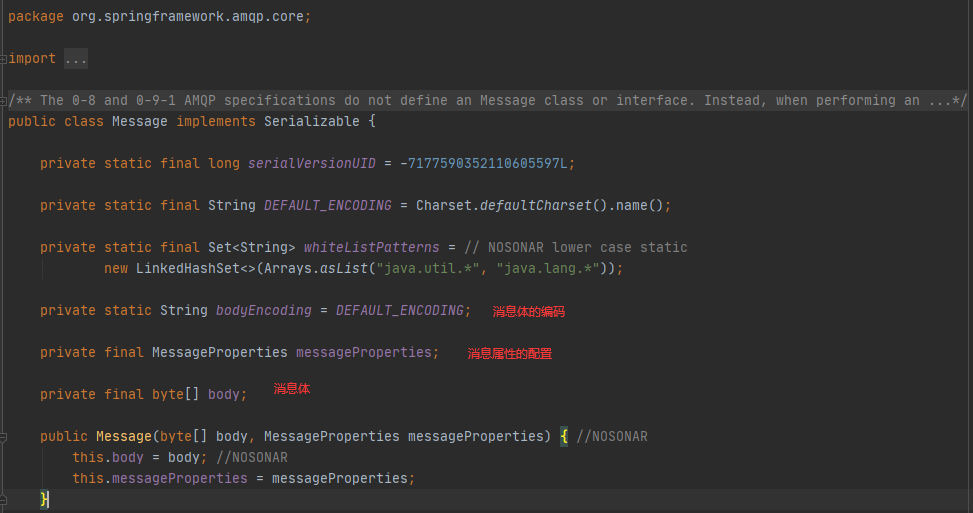
Task: Click the string literal "java.lang.*"
Action: [x=547, y=269]
